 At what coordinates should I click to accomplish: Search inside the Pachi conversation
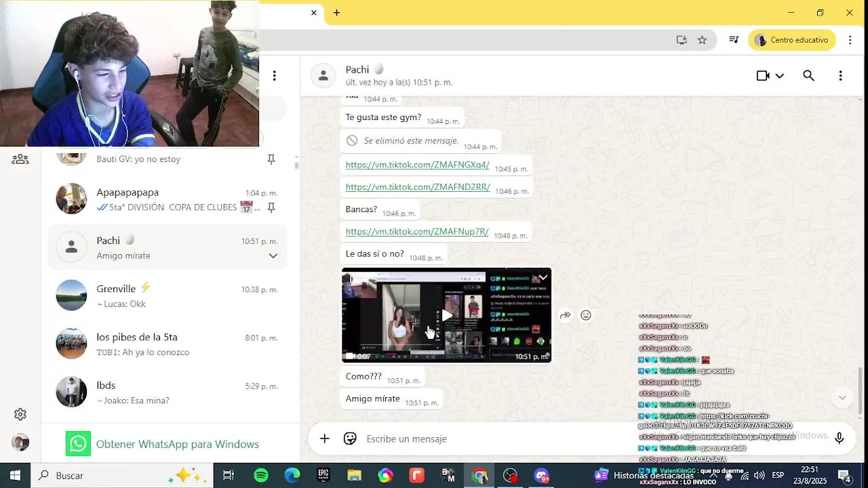808,76
